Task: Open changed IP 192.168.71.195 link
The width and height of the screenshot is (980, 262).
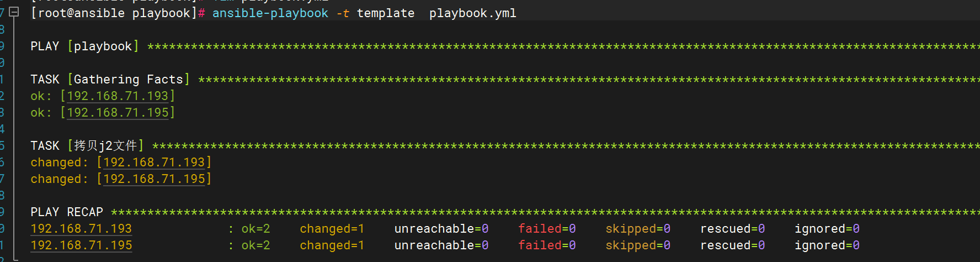Action: [154, 179]
